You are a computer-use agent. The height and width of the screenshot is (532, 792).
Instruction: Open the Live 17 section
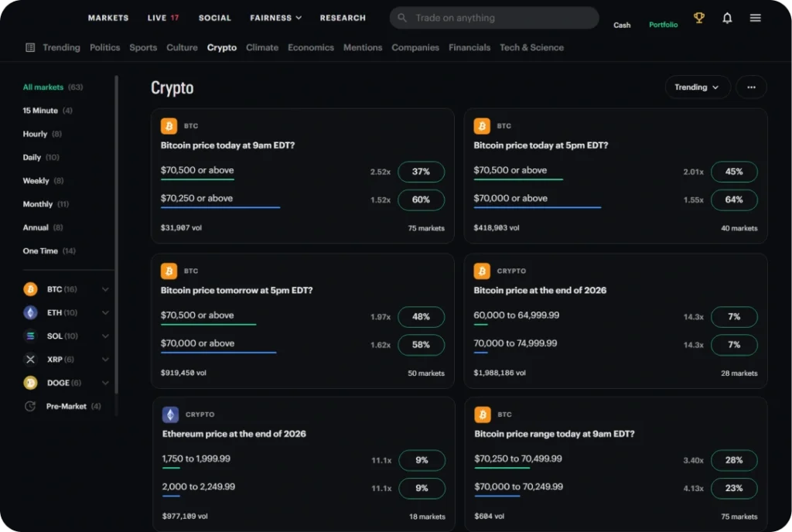162,18
